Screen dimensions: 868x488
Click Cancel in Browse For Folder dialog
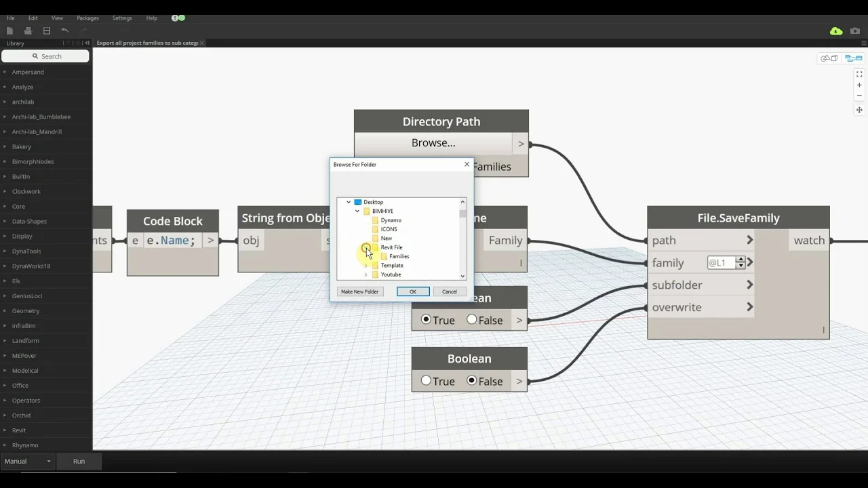450,291
